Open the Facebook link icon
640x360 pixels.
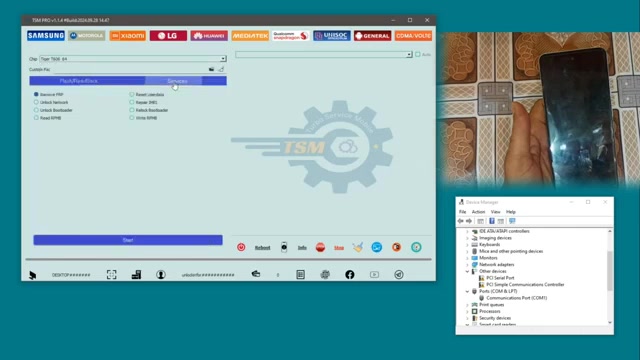click(350, 275)
